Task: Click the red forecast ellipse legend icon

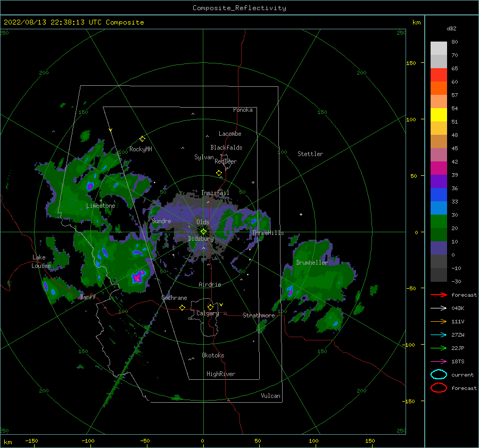Action: pyautogui.click(x=439, y=388)
